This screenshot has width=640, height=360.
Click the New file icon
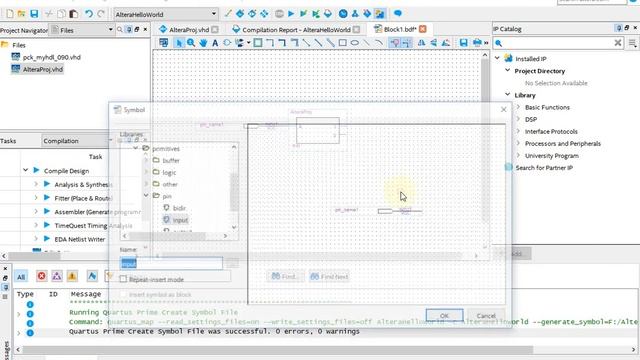click(9, 14)
